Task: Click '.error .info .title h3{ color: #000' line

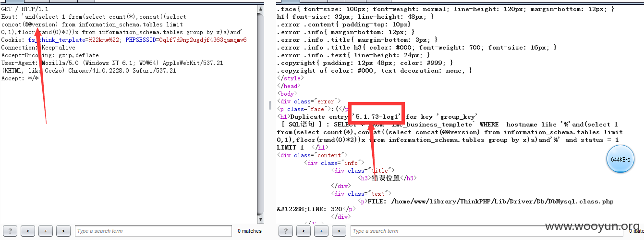Action: coord(417,48)
